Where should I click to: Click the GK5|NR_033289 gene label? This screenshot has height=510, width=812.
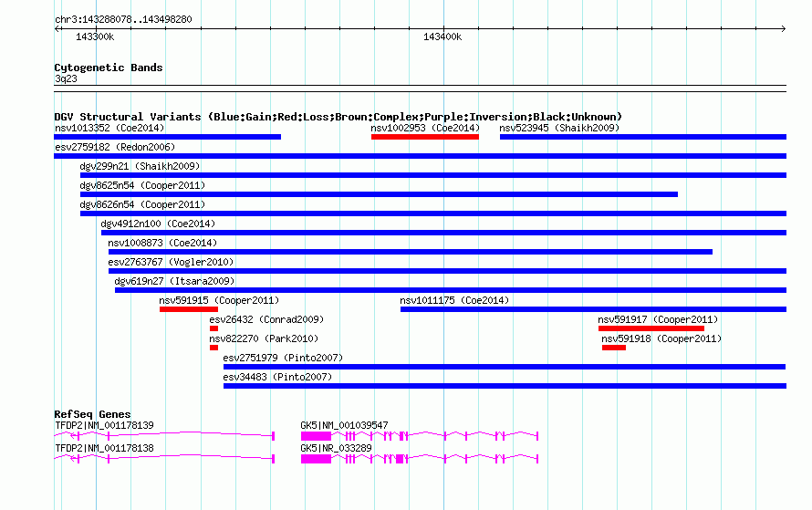336,448
